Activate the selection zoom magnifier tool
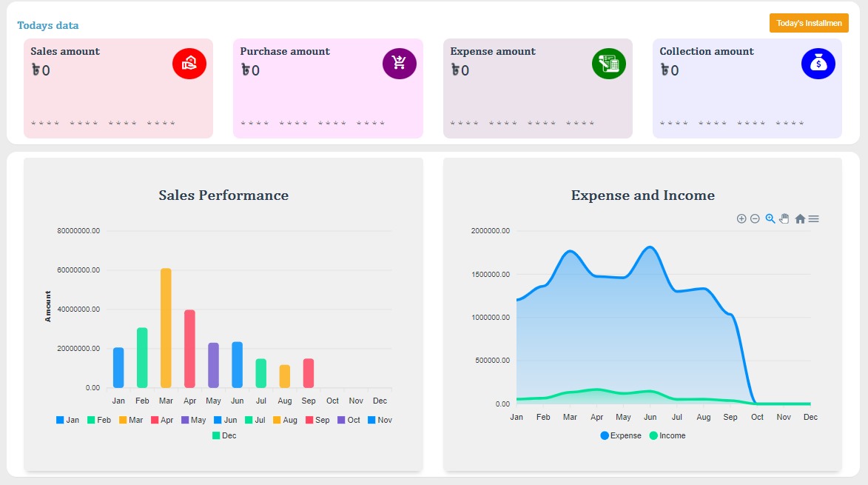The width and height of the screenshot is (868, 485). [770, 218]
